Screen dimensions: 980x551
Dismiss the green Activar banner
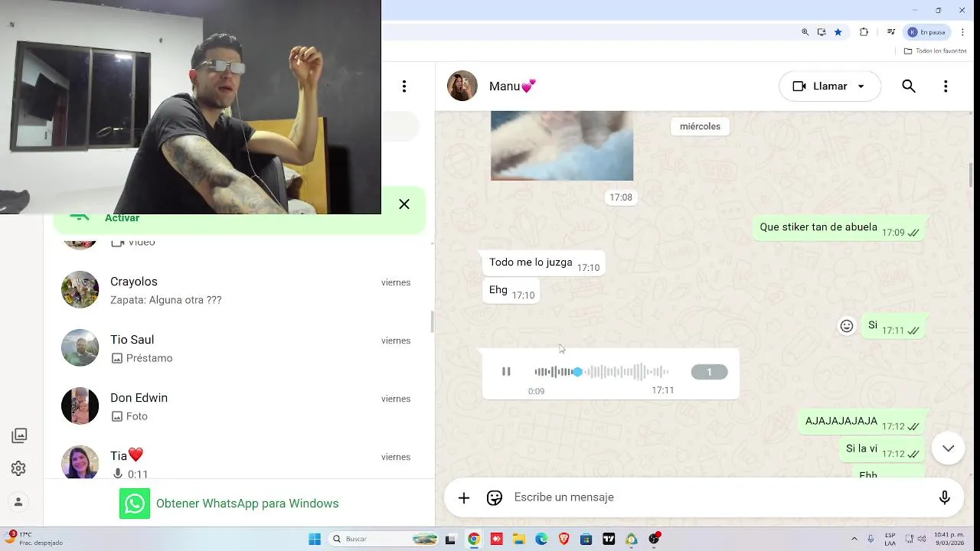click(404, 204)
